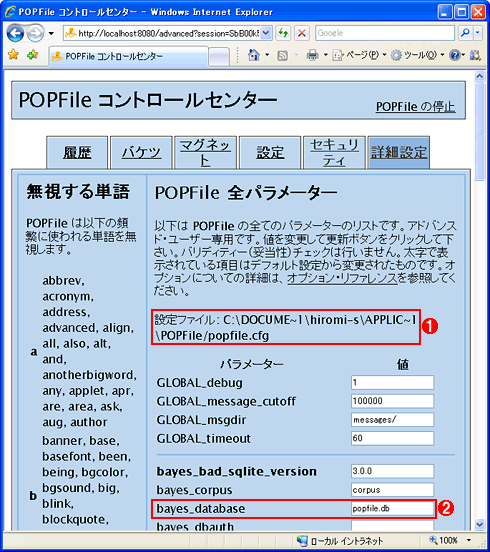The width and height of the screenshot is (490, 552).
Task: Open the 履歴 tab
Action: [77, 152]
